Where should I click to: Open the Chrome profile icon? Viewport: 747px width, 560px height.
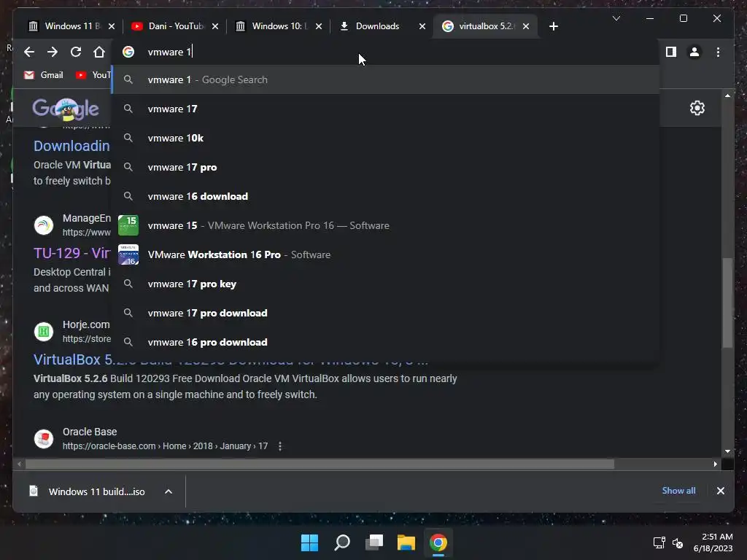pos(694,52)
